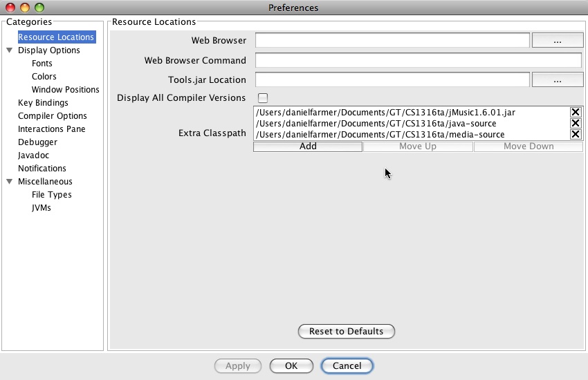This screenshot has width=588, height=380.
Task: Remove the java-source classpath entry
Action: coord(575,124)
